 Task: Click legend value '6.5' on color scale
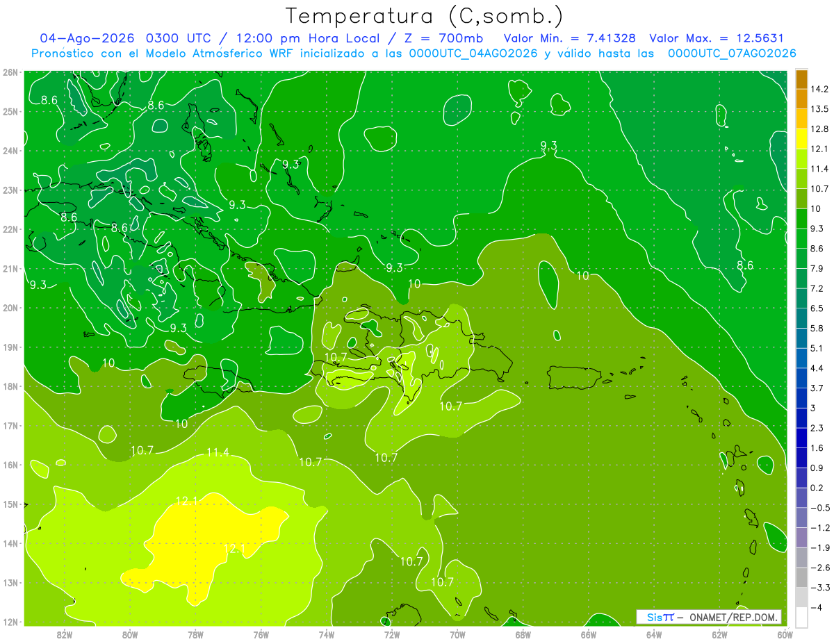817,308
